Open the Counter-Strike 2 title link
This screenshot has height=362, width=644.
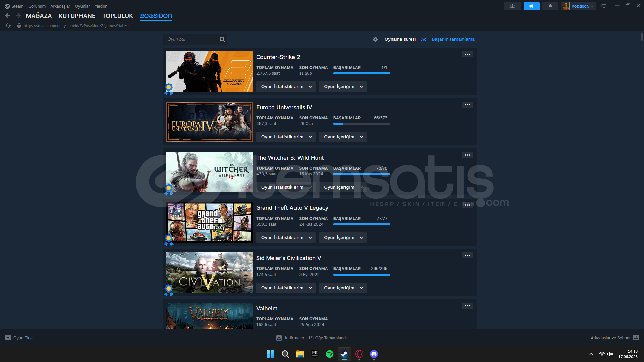tap(278, 57)
